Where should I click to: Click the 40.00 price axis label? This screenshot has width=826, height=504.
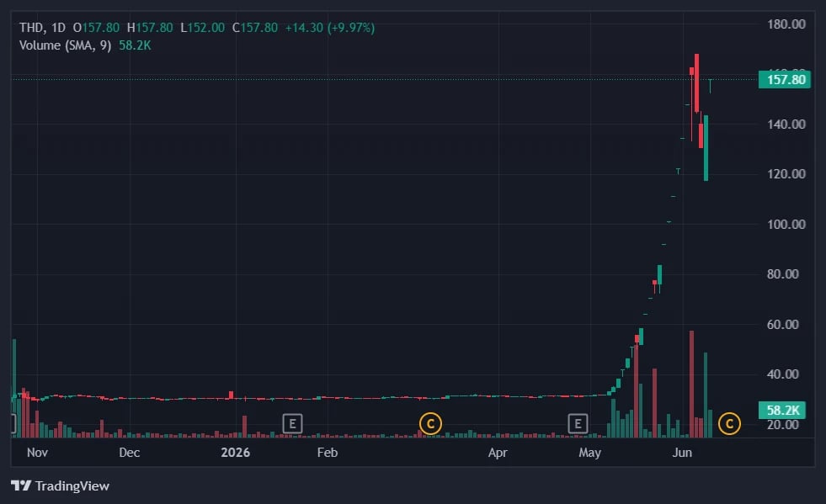783,374
